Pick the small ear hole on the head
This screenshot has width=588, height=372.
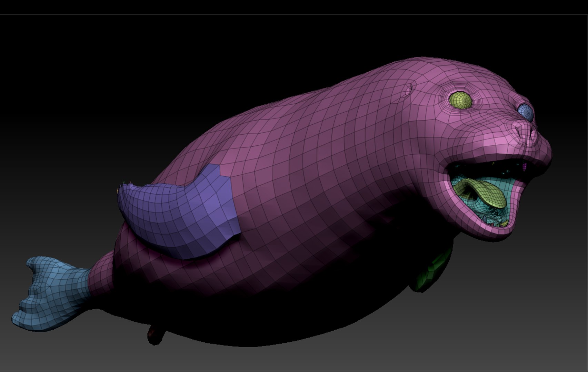coord(409,89)
